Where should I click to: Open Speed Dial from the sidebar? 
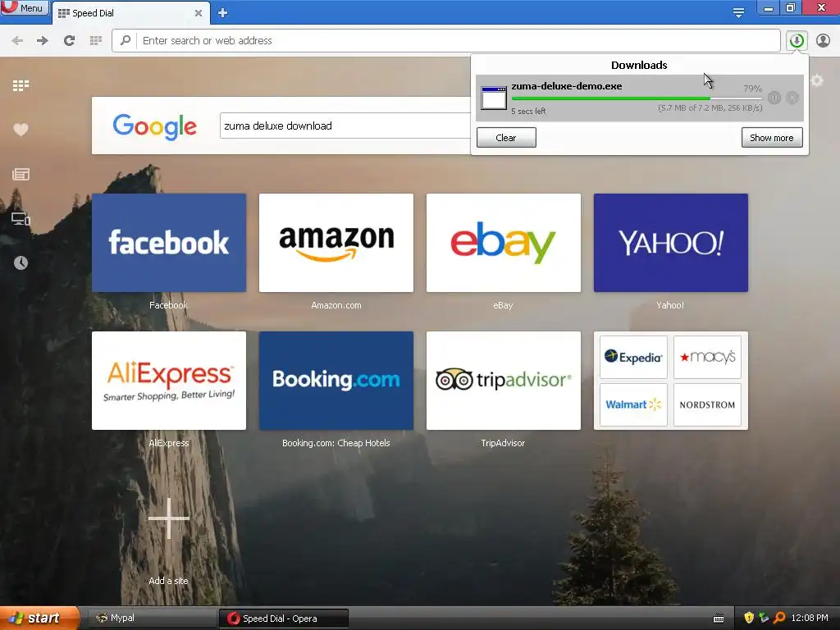[21, 85]
